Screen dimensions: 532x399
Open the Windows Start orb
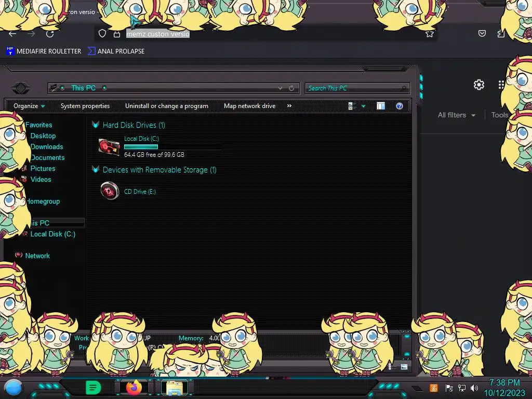[x=14, y=388]
